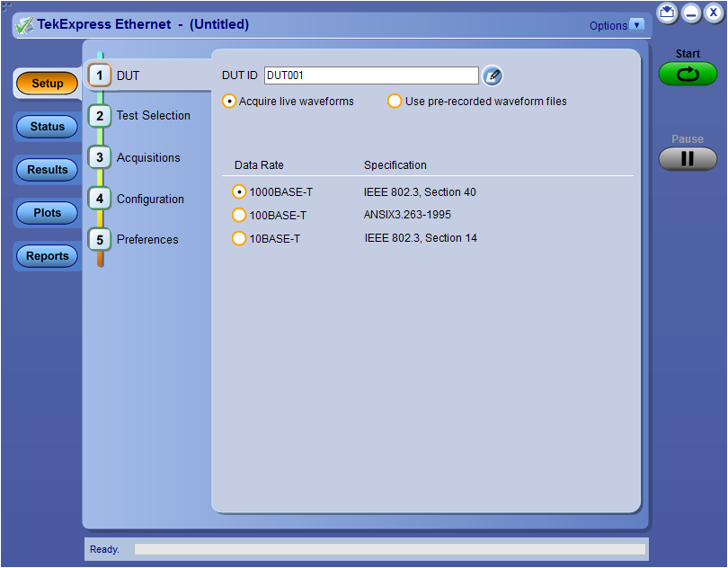Click the minimize-to-tray envelope icon
The image size is (728, 568).
point(666,13)
